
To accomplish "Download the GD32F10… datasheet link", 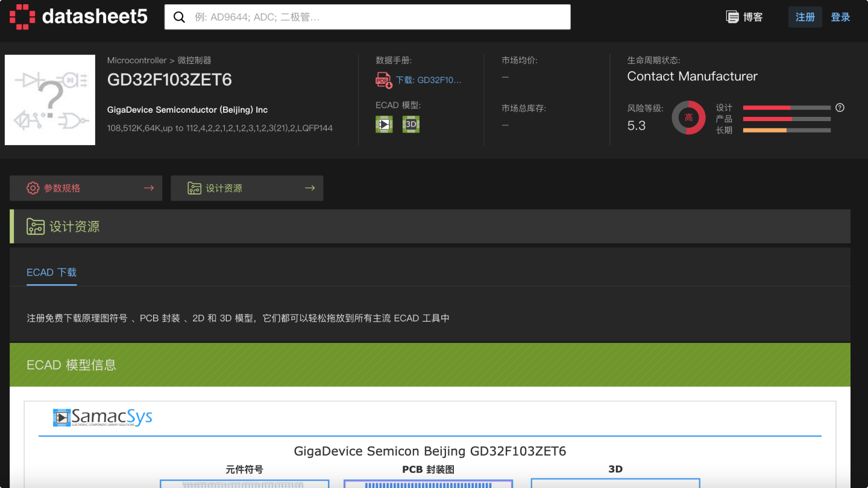I will pyautogui.click(x=429, y=80).
